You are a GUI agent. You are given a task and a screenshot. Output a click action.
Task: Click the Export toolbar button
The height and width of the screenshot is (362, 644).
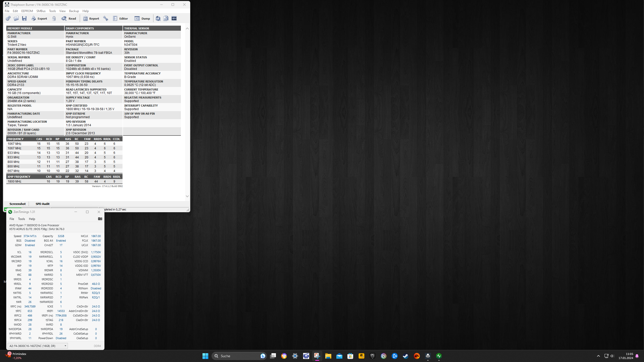[39, 18]
